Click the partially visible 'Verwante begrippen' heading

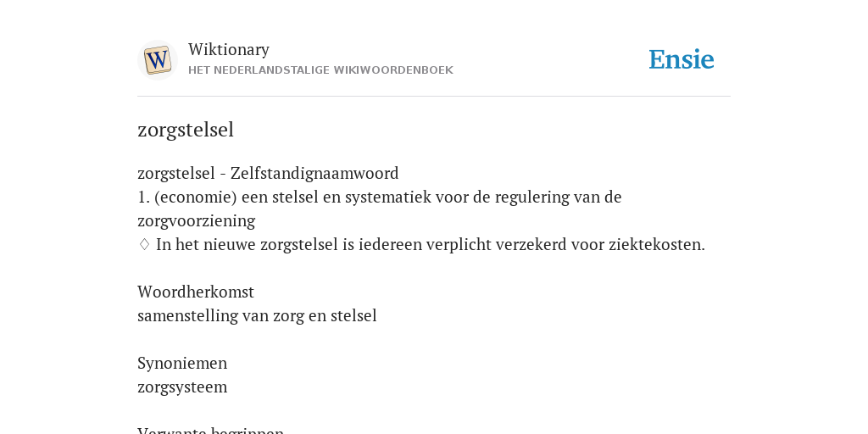[210, 430]
